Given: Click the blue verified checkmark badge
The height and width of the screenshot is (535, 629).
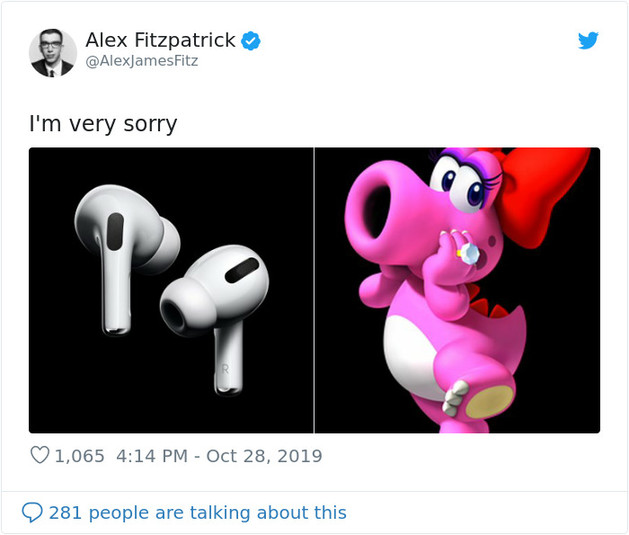Looking at the screenshot, I should point(251,41).
